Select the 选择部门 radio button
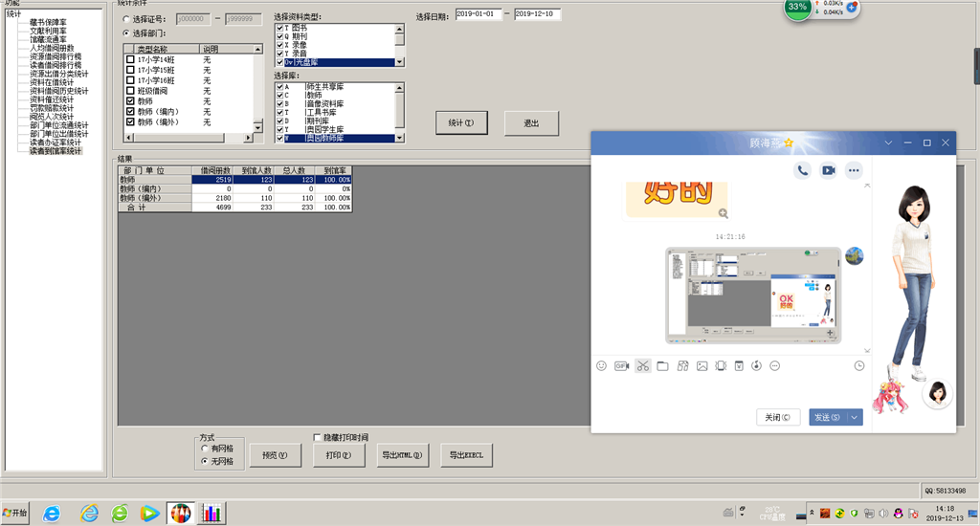 (x=127, y=33)
